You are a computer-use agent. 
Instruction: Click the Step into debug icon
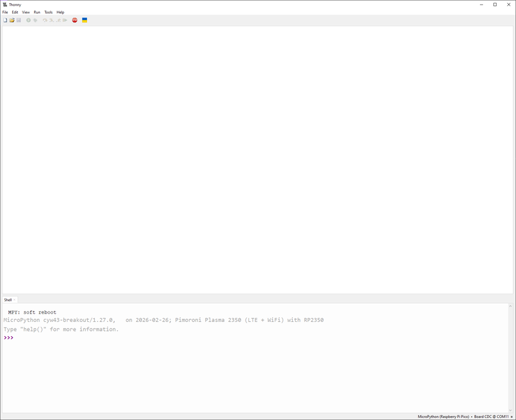[x=52, y=20]
